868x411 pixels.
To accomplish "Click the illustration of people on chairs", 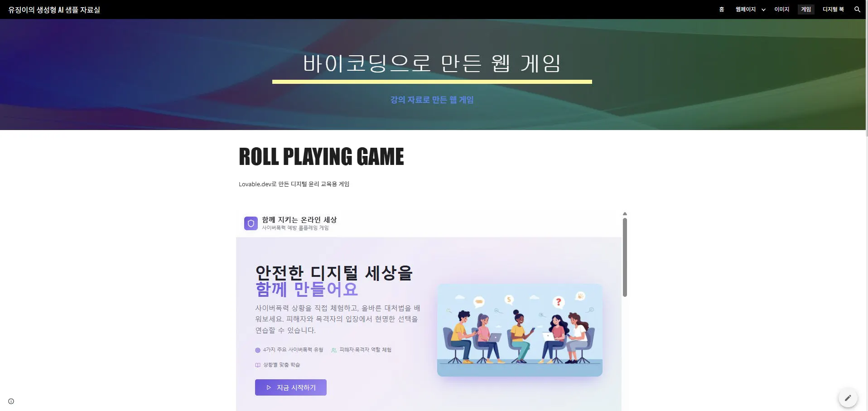I will (520, 330).
